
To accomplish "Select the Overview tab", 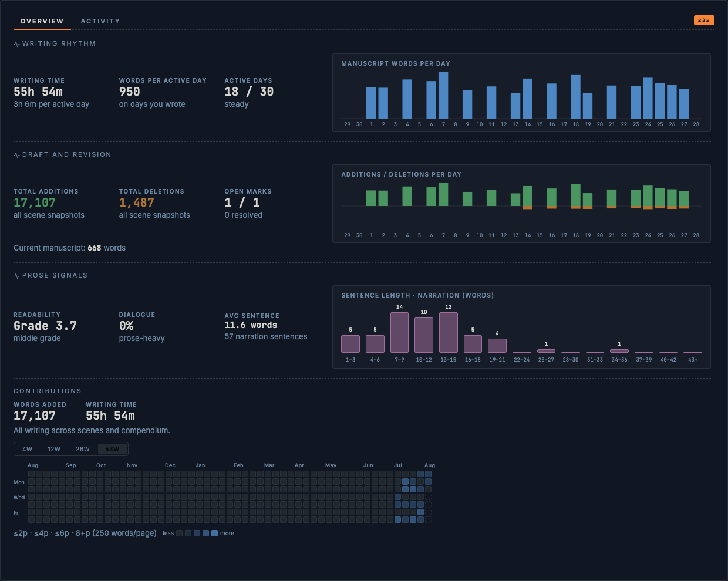I will pyautogui.click(x=42, y=21).
